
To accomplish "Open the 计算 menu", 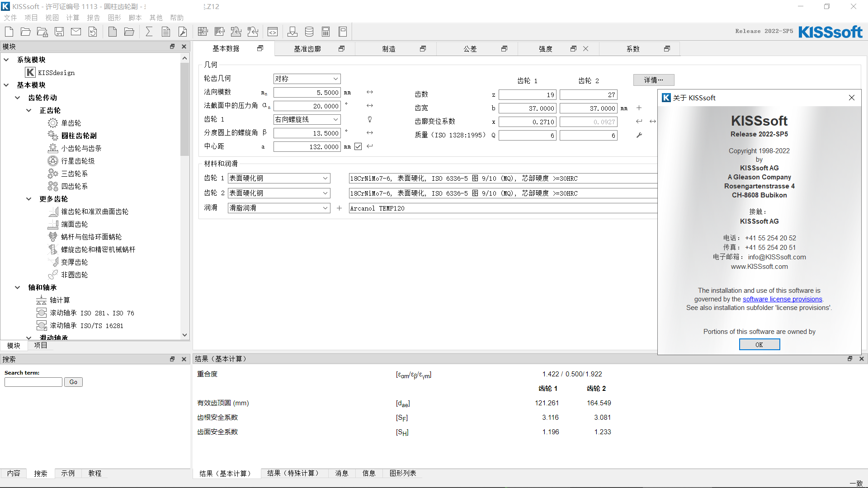I will point(73,18).
